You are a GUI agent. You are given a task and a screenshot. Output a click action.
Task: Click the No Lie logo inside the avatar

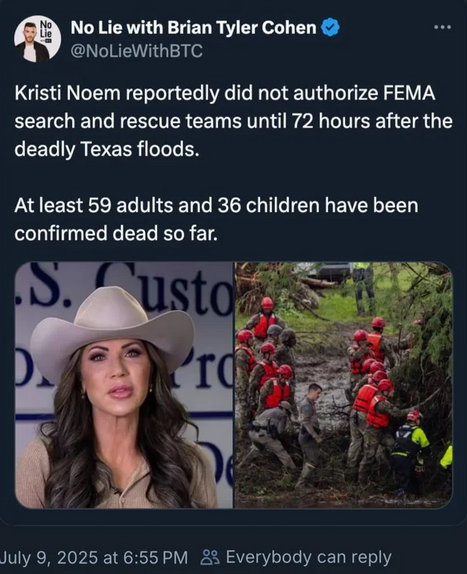[x=46, y=30]
